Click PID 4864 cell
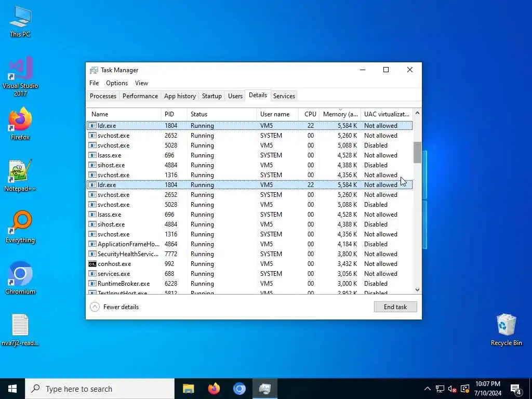 [170, 244]
